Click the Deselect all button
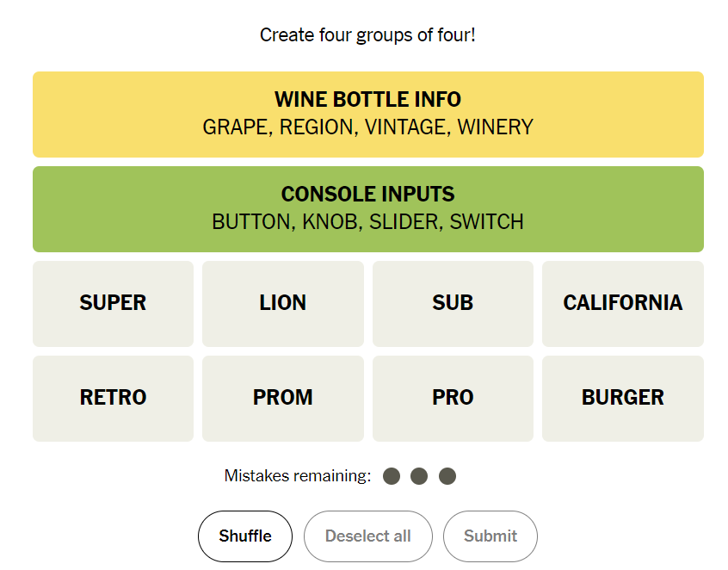Image resolution: width=728 pixels, height=570 pixels. [367, 536]
